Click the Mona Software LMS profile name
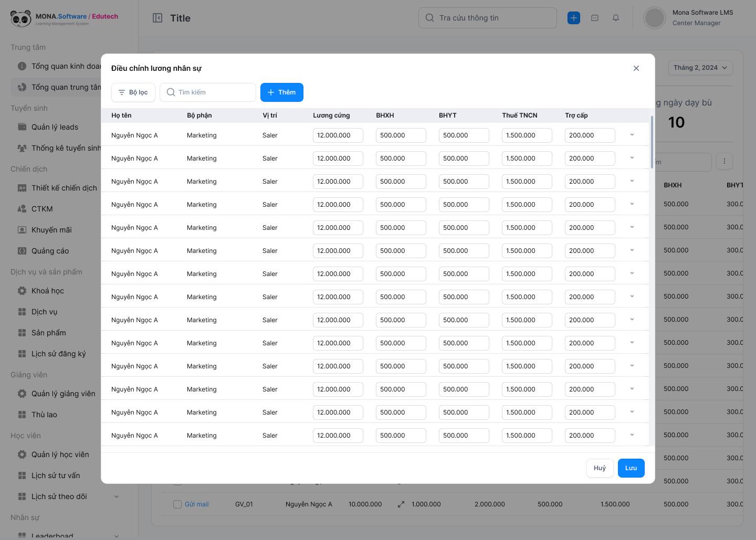 pyautogui.click(x=702, y=13)
